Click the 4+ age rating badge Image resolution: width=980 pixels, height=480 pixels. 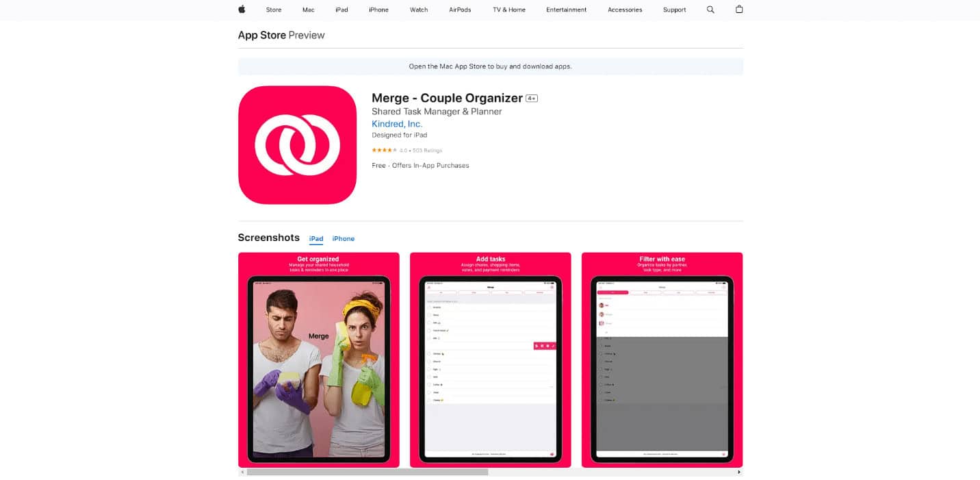531,98
